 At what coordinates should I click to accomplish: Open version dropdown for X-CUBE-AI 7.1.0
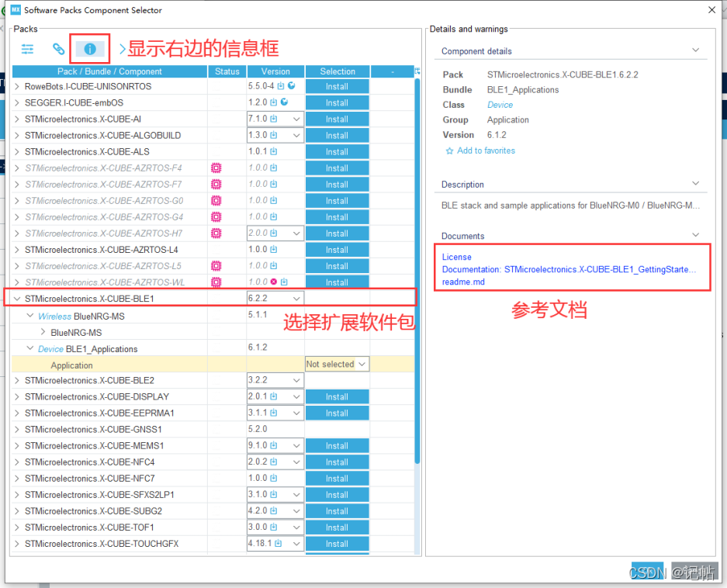pos(296,119)
